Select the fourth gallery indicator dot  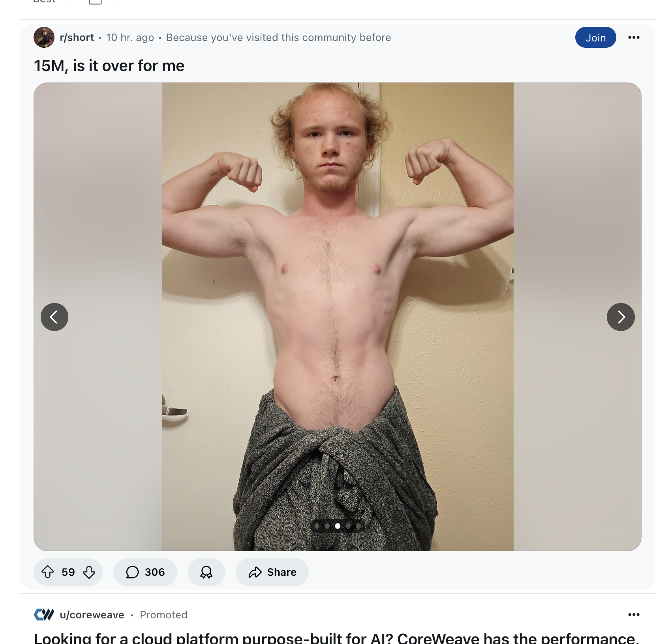click(348, 526)
